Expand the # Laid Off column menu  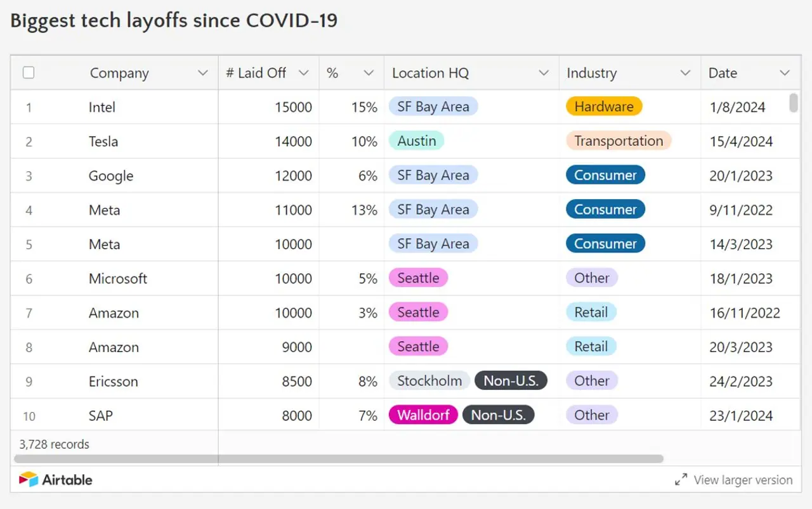[304, 74]
